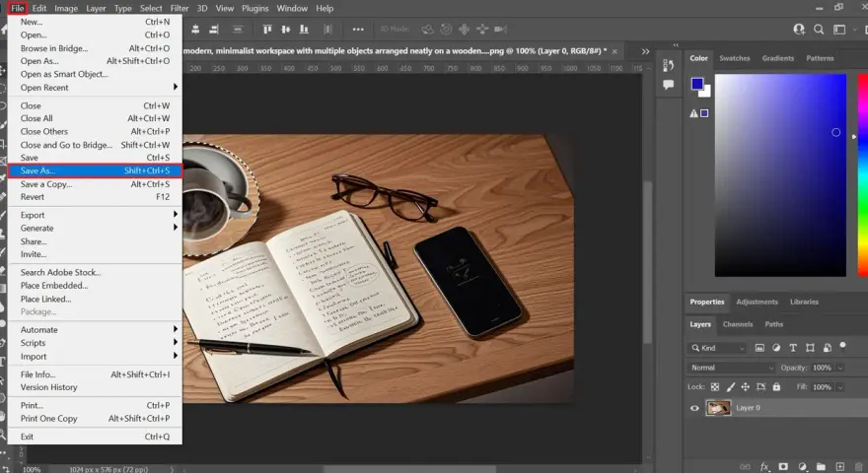
Task: Select the Layer 0 thumbnail
Action: coord(718,408)
